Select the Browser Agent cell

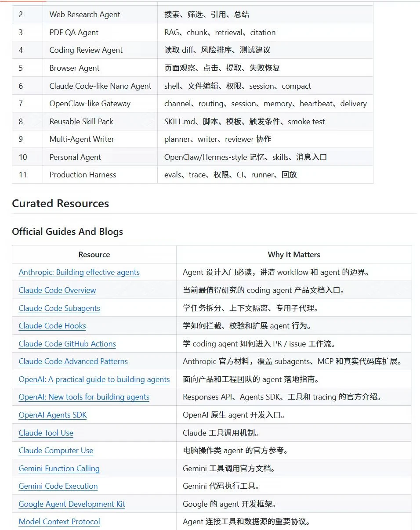pos(100,68)
